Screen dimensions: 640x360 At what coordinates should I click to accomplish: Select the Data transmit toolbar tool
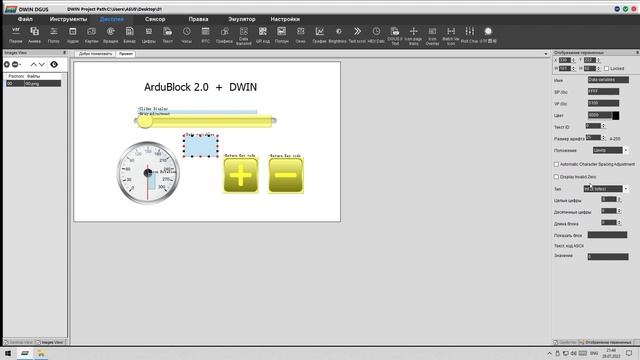pyautogui.click(x=244, y=36)
